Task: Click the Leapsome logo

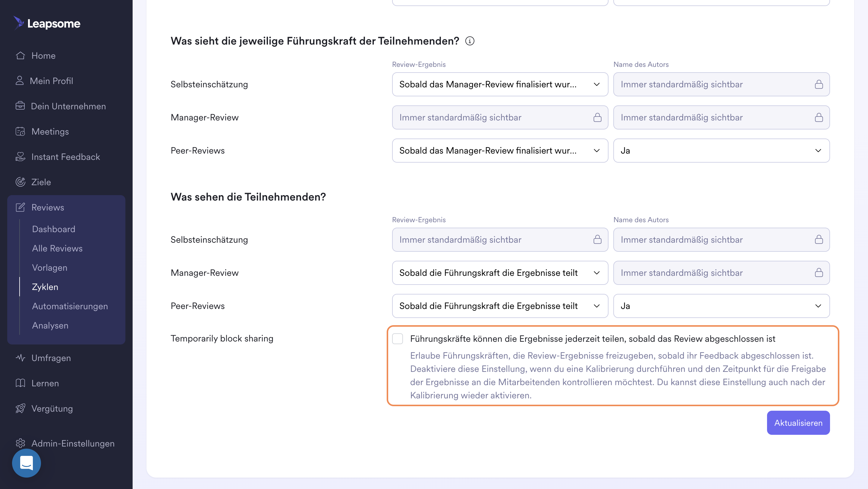Action: tap(47, 23)
